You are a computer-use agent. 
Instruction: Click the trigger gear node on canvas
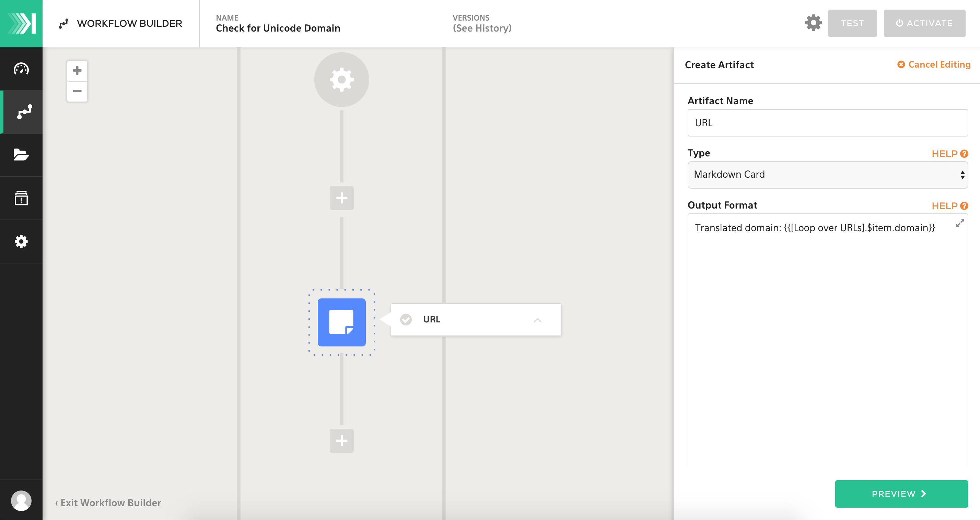point(341,80)
